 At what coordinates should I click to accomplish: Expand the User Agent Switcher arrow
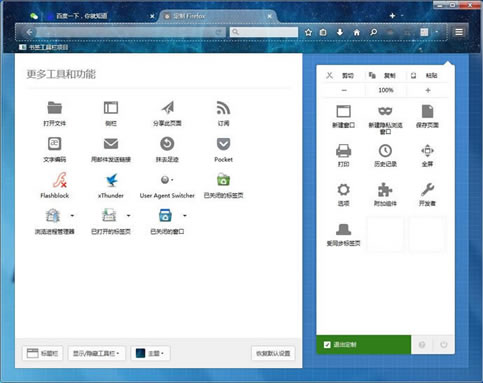pos(172,180)
